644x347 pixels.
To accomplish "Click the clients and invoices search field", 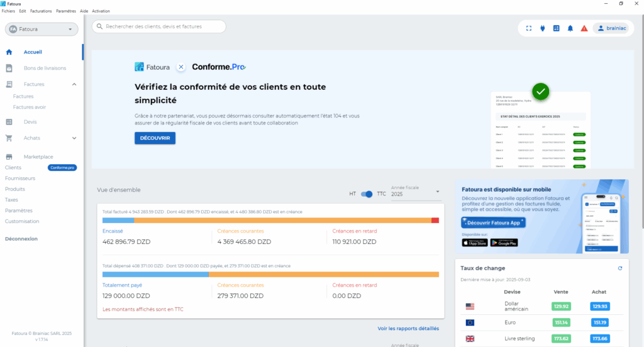I will click(x=159, y=26).
